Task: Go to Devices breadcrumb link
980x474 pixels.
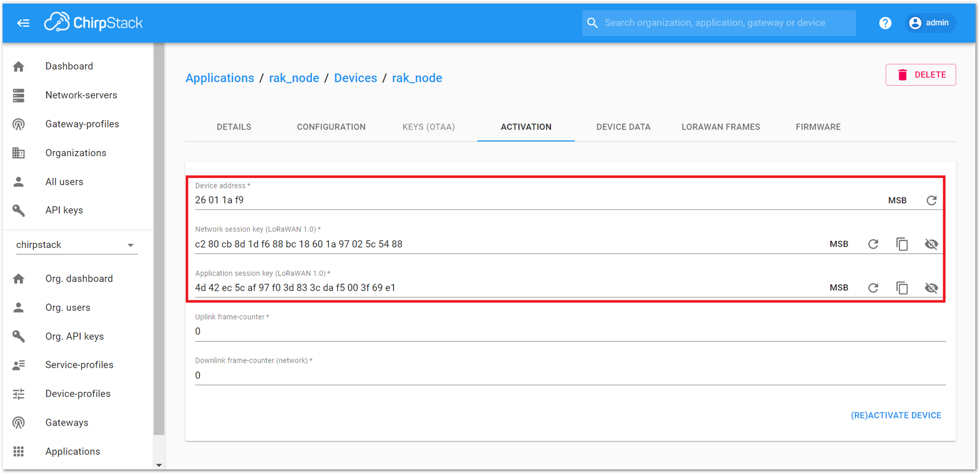Action: click(356, 78)
